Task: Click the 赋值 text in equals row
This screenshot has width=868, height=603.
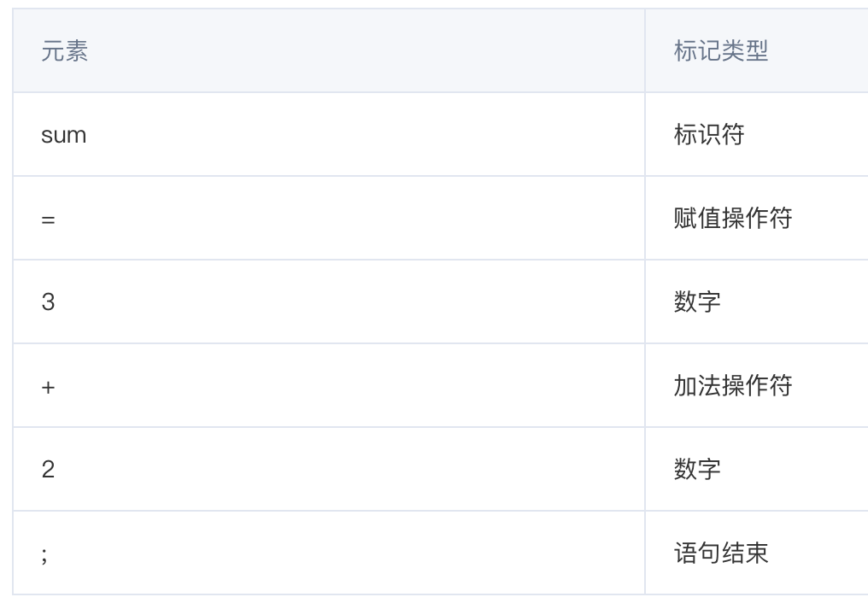Action: point(697,218)
